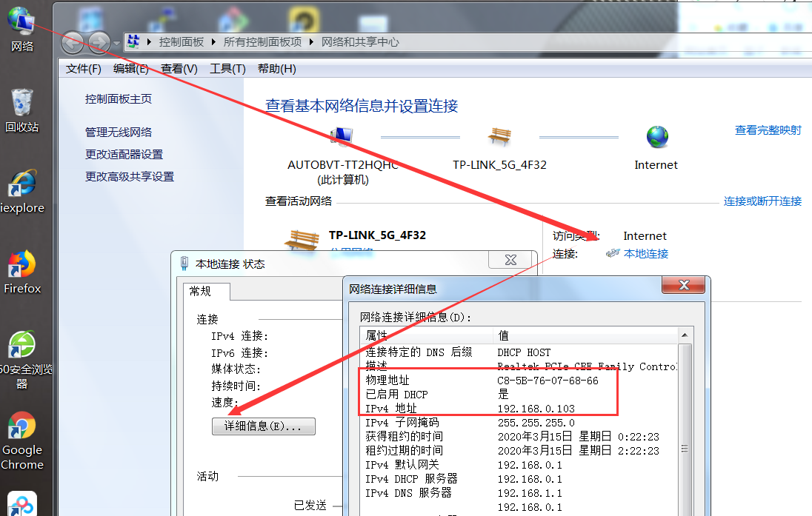Click this computer icon in network map
This screenshot has width=812, height=516.
pyautogui.click(x=342, y=137)
